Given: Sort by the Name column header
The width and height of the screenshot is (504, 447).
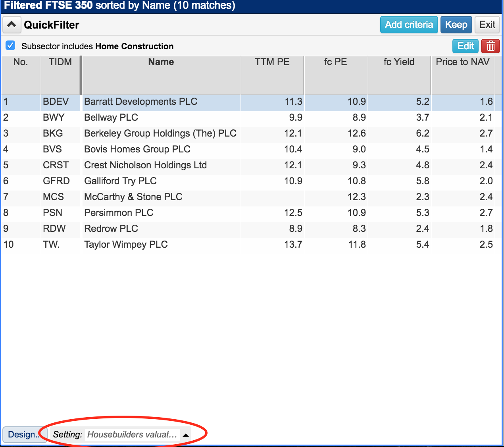Looking at the screenshot, I should (x=161, y=75).
